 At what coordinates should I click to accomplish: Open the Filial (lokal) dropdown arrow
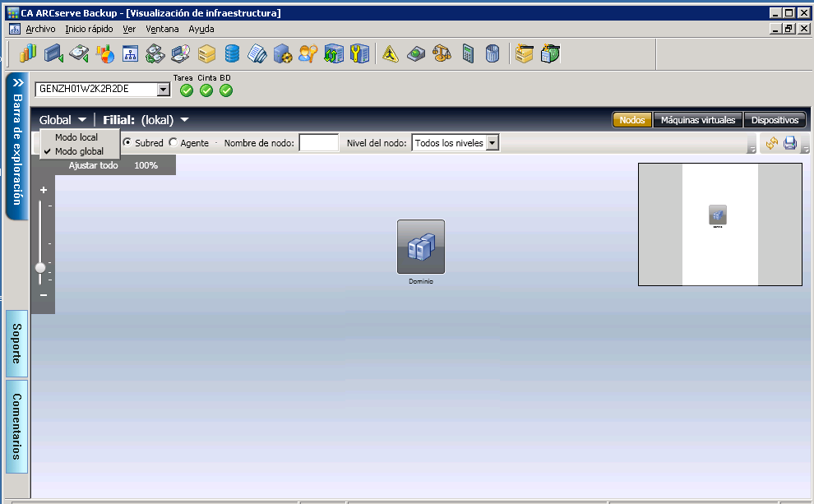point(184,120)
